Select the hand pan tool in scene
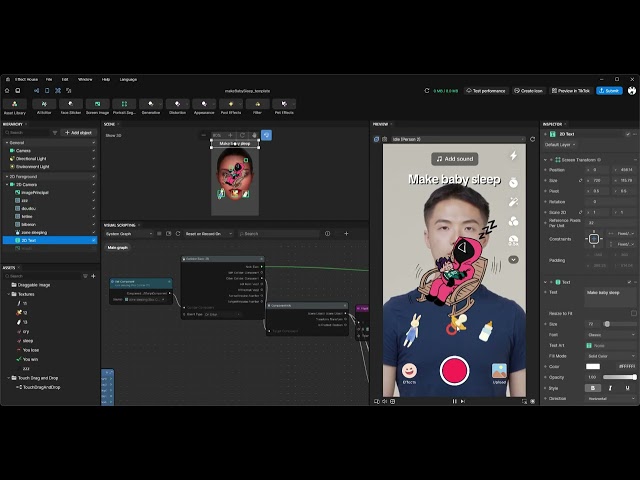This screenshot has height=480, width=640. pos(254,135)
